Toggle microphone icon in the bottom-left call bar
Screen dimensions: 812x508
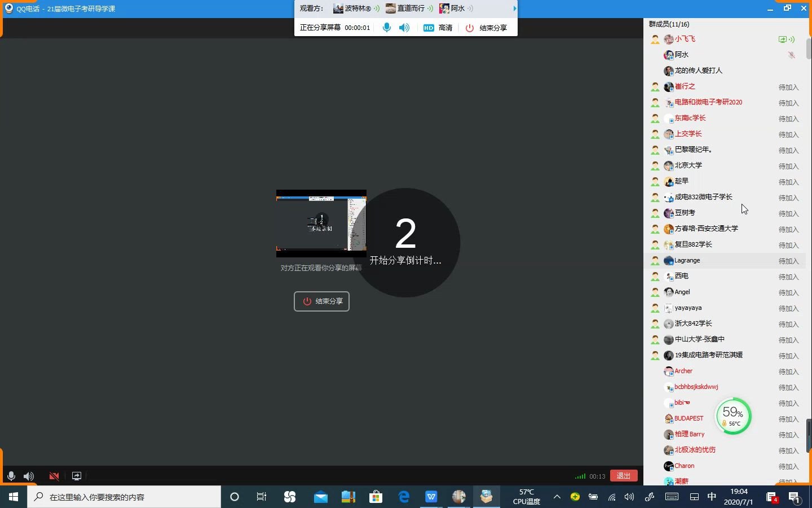(11, 476)
